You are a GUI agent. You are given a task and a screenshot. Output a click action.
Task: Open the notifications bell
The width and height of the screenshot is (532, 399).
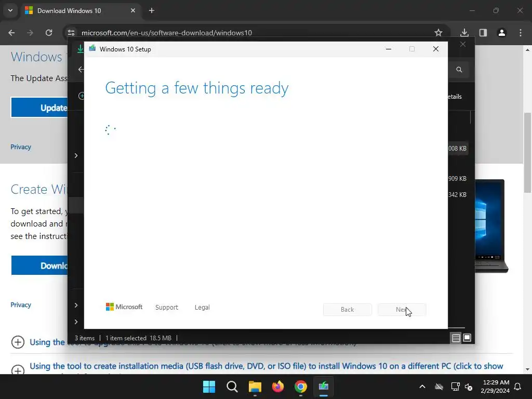coord(517,387)
